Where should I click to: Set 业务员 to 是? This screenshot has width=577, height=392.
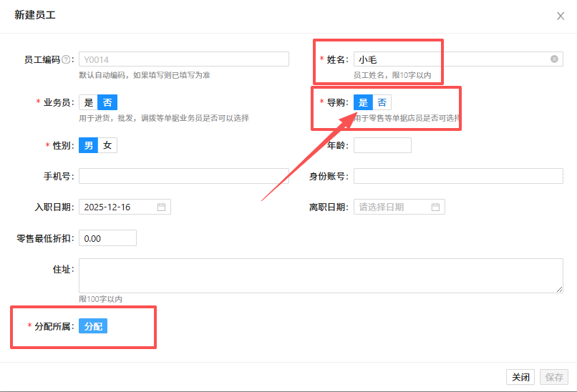[89, 102]
